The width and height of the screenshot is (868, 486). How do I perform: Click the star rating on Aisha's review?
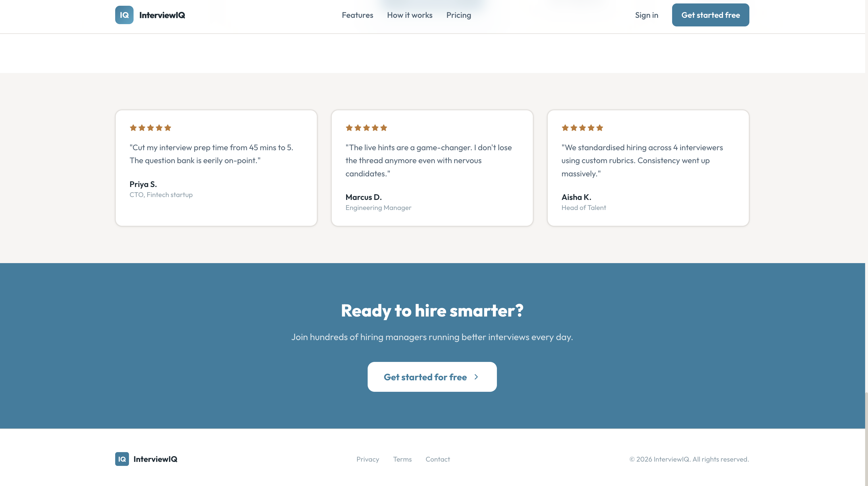click(x=582, y=128)
